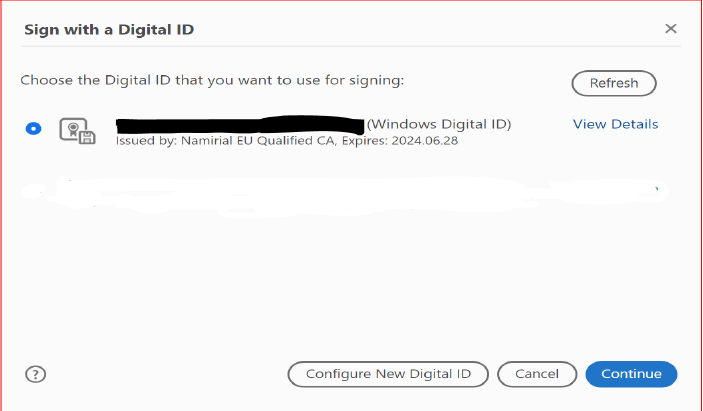The width and height of the screenshot is (703, 411).
Task: Click the ribbon badge in the certificate icon
Action: tap(73, 130)
